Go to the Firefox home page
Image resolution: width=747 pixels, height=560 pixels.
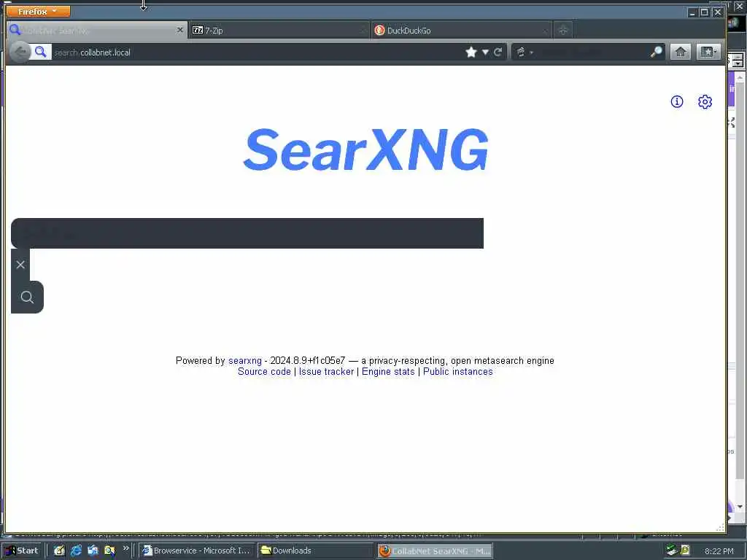pyautogui.click(x=681, y=52)
